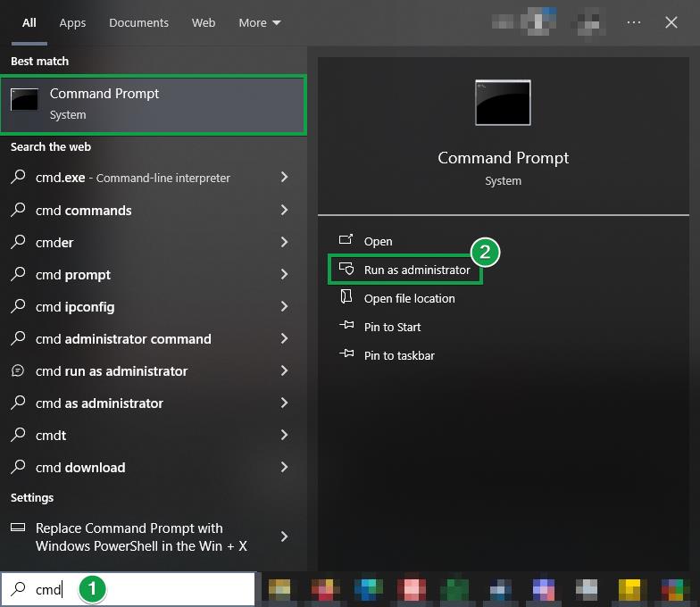
Task: Click the chat icon beside cmd run as administrator
Action: [19, 370]
